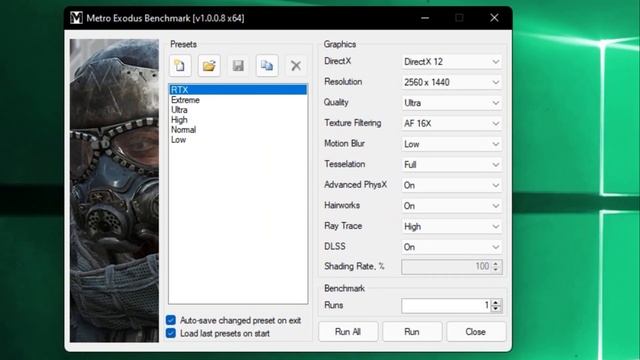
Task: Expand the Advanced PhysX dropdown
Action: pyautogui.click(x=452, y=185)
